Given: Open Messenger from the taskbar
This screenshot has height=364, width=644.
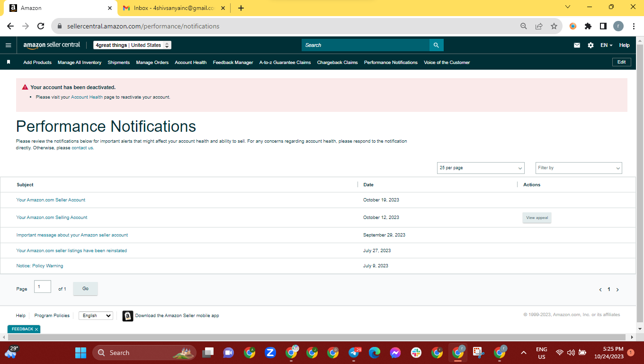Looking at the screenshot, I should tap(395, 353).
